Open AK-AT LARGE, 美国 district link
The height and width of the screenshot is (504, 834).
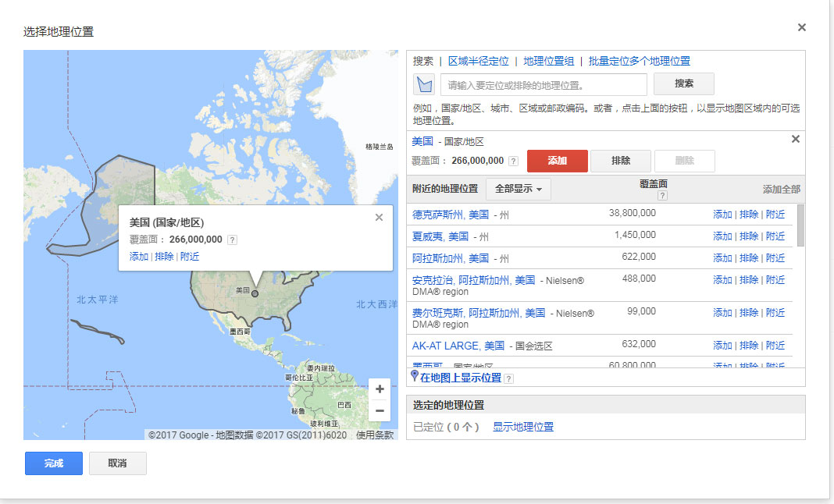pyautogui.click(x=458, y=346)
